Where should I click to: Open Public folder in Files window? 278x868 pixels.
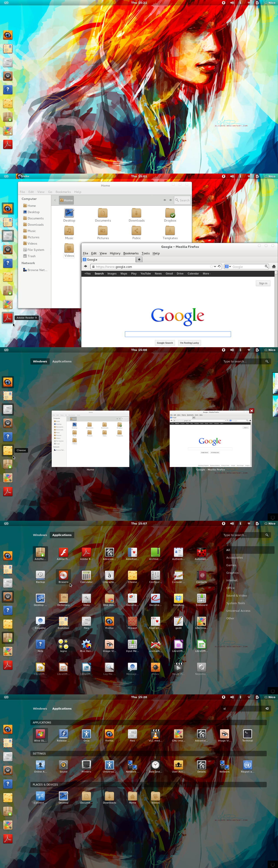(136, 232)
